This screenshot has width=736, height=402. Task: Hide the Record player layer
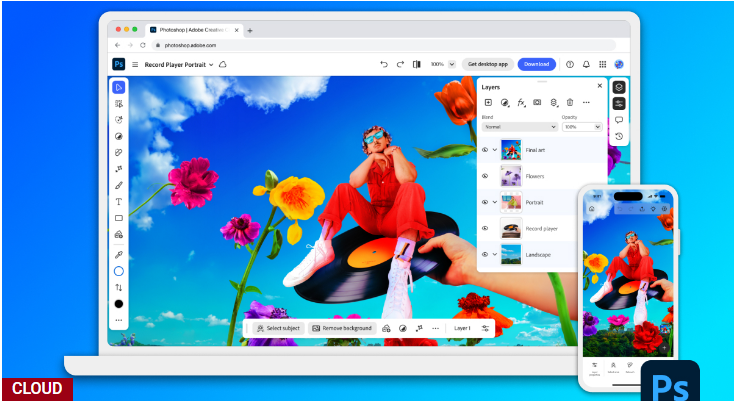pos(485,228)
